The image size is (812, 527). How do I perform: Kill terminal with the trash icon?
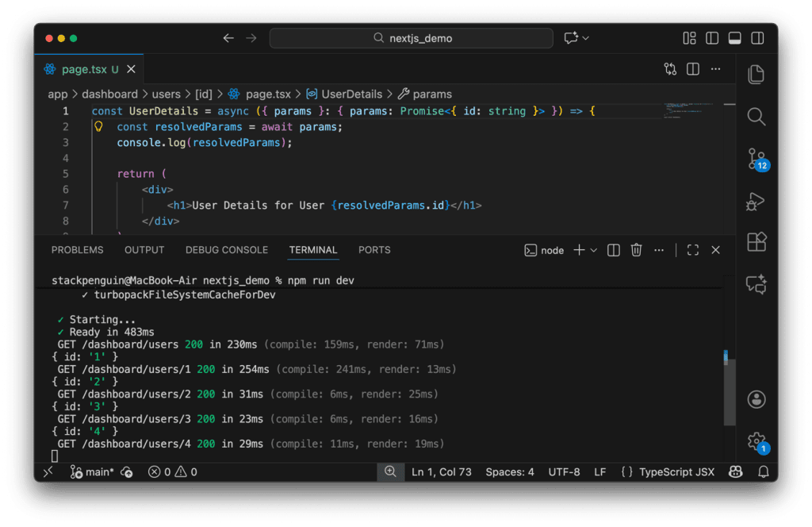tap(636, 250)
